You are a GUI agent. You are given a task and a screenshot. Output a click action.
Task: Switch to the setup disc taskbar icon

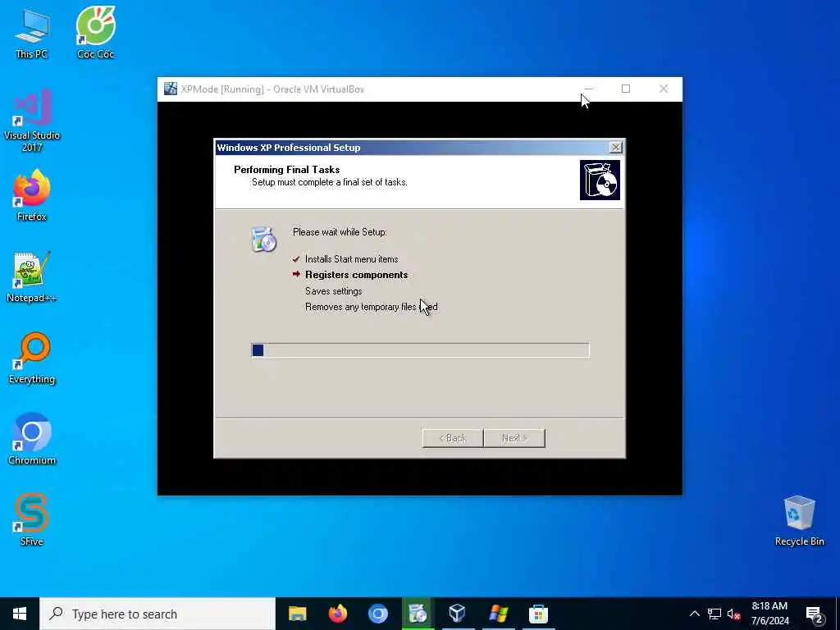[x=418, y=614]
